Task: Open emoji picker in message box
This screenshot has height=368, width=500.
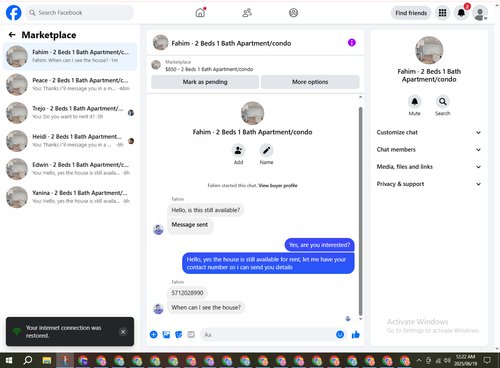Action: (340, 335)
